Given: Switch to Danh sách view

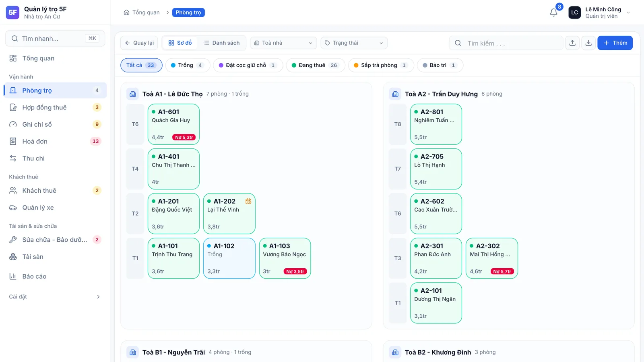Looking at the screenshot, I should point(221,43).
